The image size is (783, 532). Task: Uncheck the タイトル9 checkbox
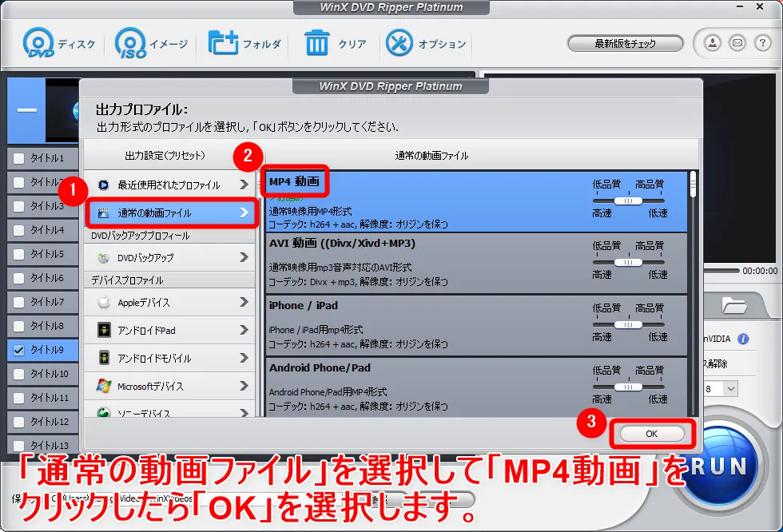click(18, 350)
